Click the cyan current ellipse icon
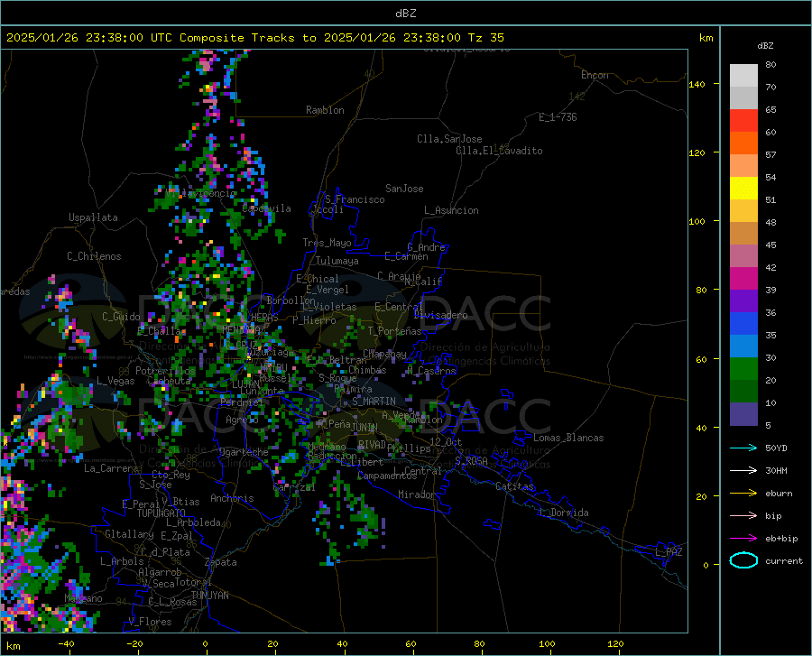The image size is (812, 656). [x=743, y=560]
